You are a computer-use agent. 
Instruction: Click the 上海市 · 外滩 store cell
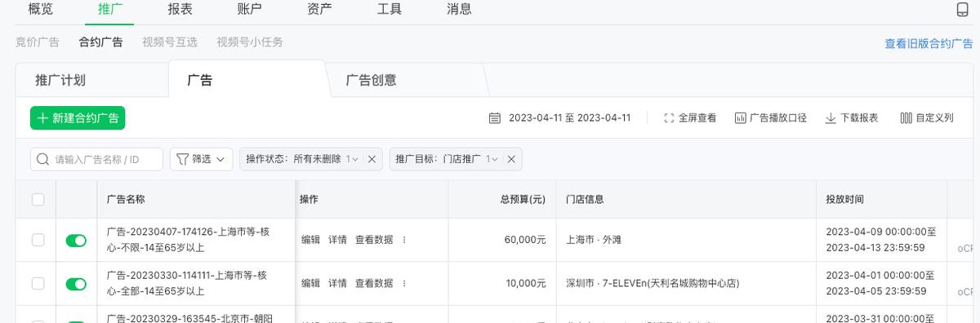coord(594,240)
